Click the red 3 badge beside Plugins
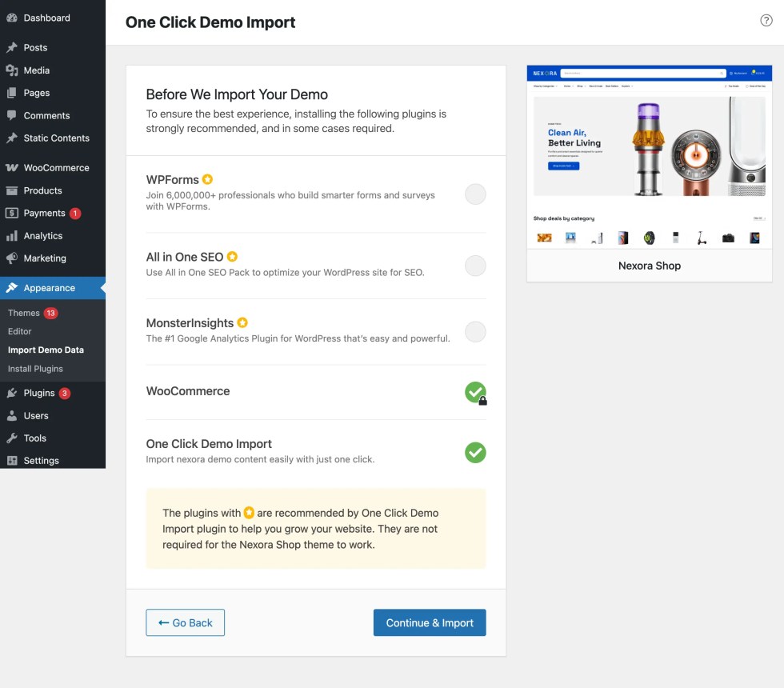 (x=65, y=393)
